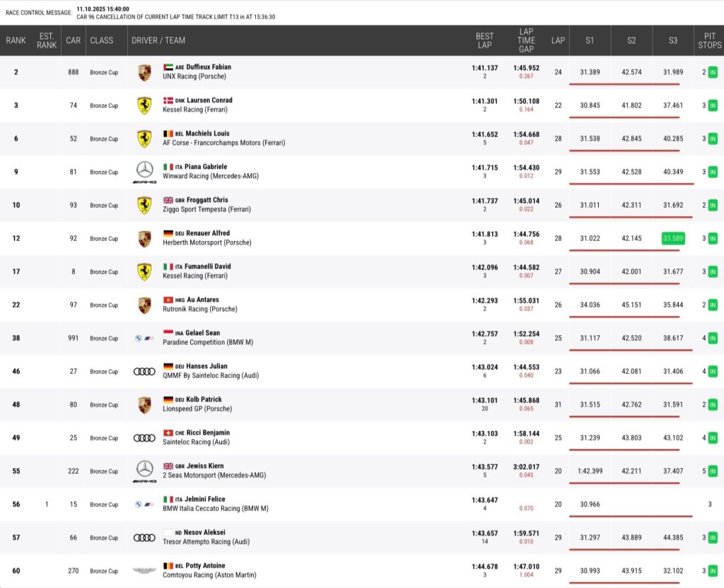Click Audi rings logo beside Ricci Benjamin
The width and height of the screenshot is (724, 588).
[144, 438]
